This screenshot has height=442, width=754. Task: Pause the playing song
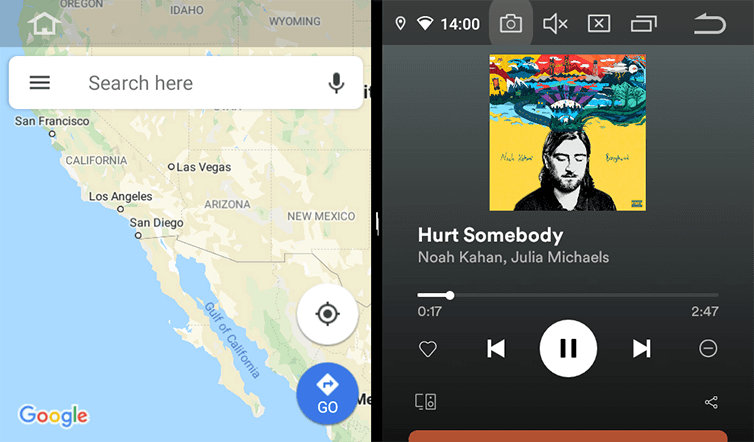click(x=568, y=348)
